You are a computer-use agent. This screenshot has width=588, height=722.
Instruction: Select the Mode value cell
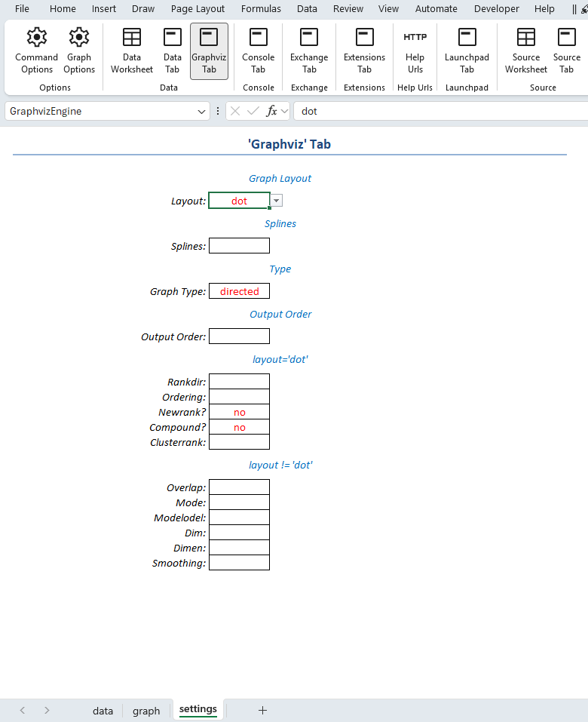(x=239, y=502)
